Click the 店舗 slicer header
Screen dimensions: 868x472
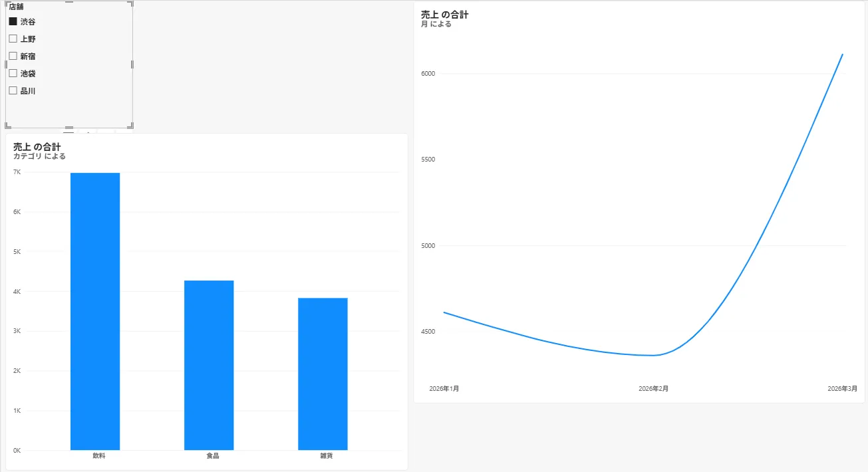point(16,7)
